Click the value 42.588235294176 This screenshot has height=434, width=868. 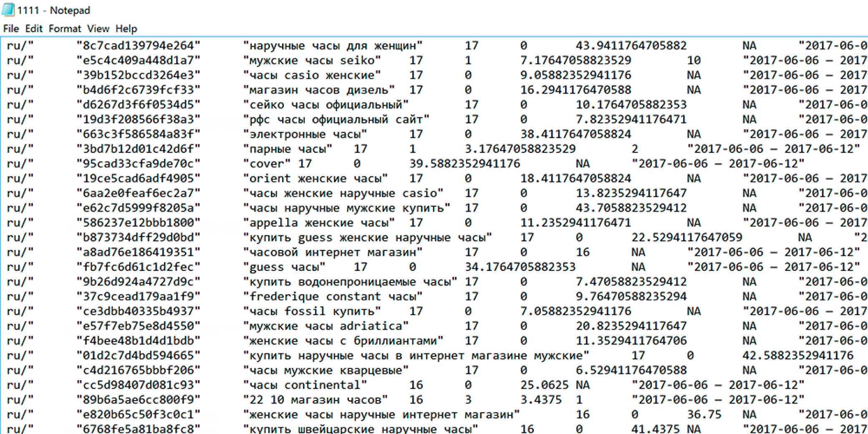(x=798, y=356)
